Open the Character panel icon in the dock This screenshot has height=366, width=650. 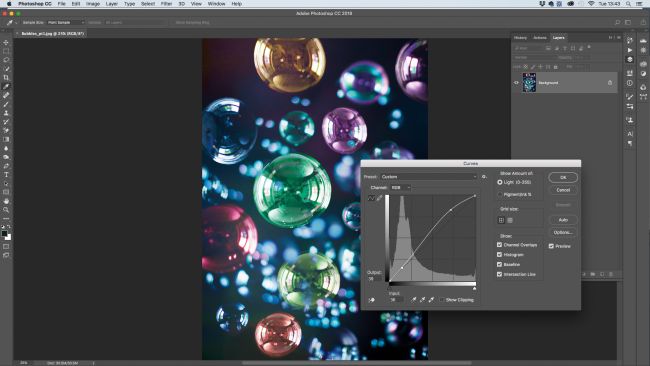pos(630,133)
